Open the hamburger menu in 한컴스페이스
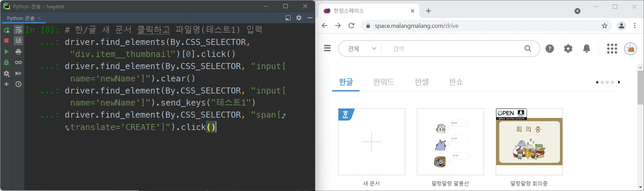Viewport: 644px width, 191px height. coord(327,49)
